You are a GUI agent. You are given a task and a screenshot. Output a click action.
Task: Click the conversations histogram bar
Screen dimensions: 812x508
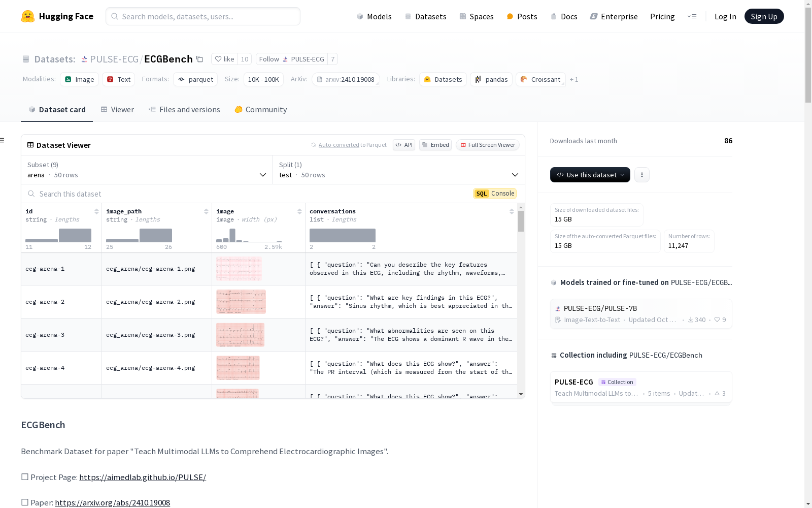343,235
